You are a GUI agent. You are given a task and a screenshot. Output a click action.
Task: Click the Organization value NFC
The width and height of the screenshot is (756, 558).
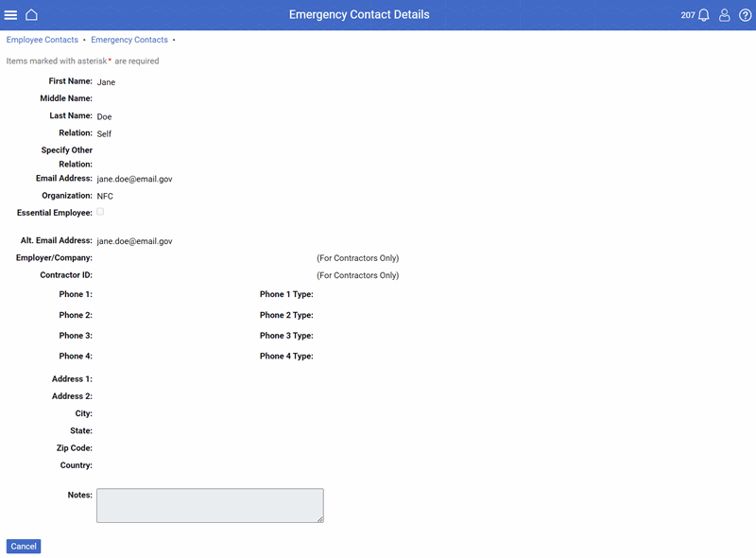[x=105, y=196]
